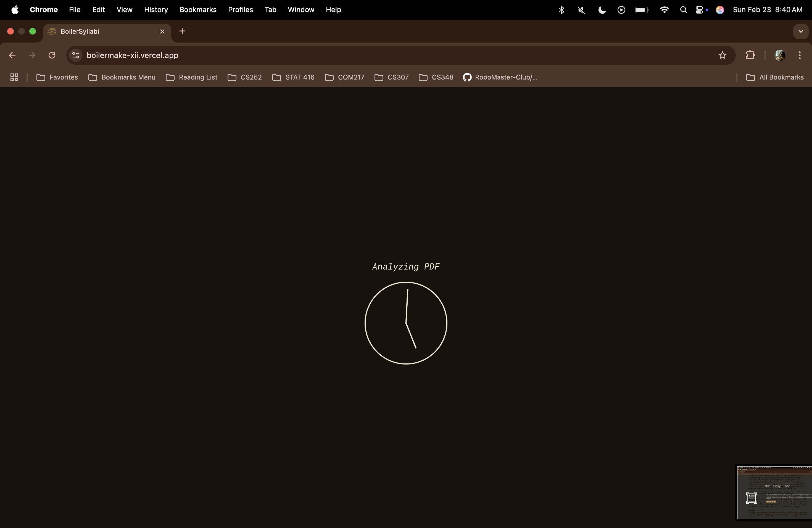Screen dimensions: 812x528
Task: Open the tab groups grid icon
Action: click(x=14, y=77)
